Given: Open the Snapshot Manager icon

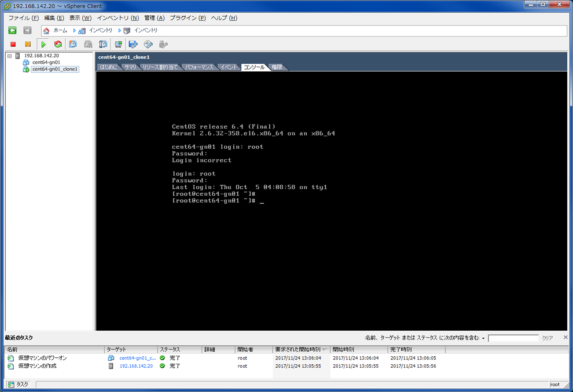Looking at the screenshot, I should point(103,44).
